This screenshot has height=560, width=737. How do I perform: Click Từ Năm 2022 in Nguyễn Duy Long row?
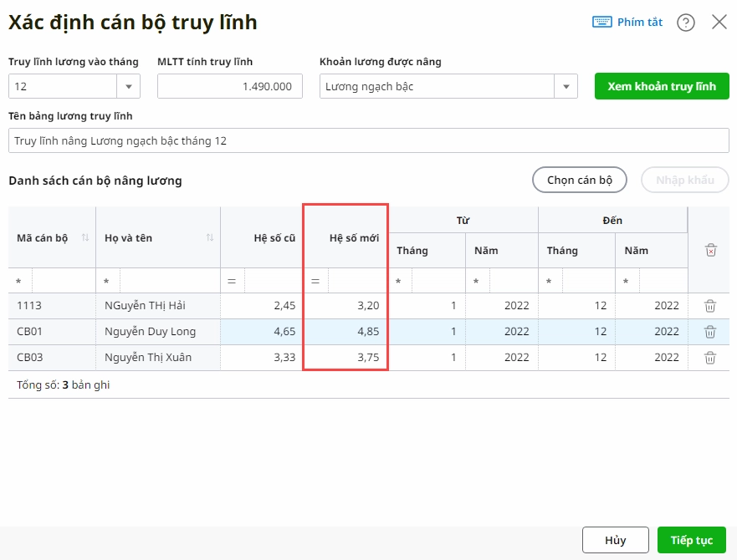point(516,331)
